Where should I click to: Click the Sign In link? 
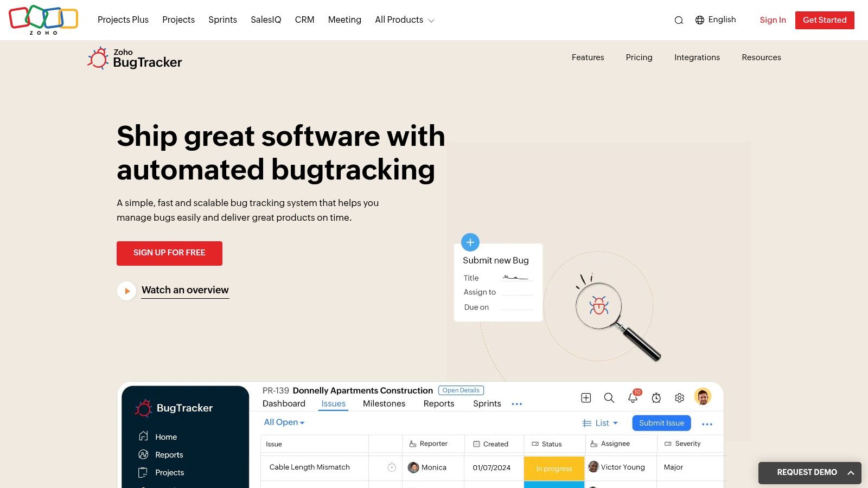pyautogui.click(x=773, y=20)
